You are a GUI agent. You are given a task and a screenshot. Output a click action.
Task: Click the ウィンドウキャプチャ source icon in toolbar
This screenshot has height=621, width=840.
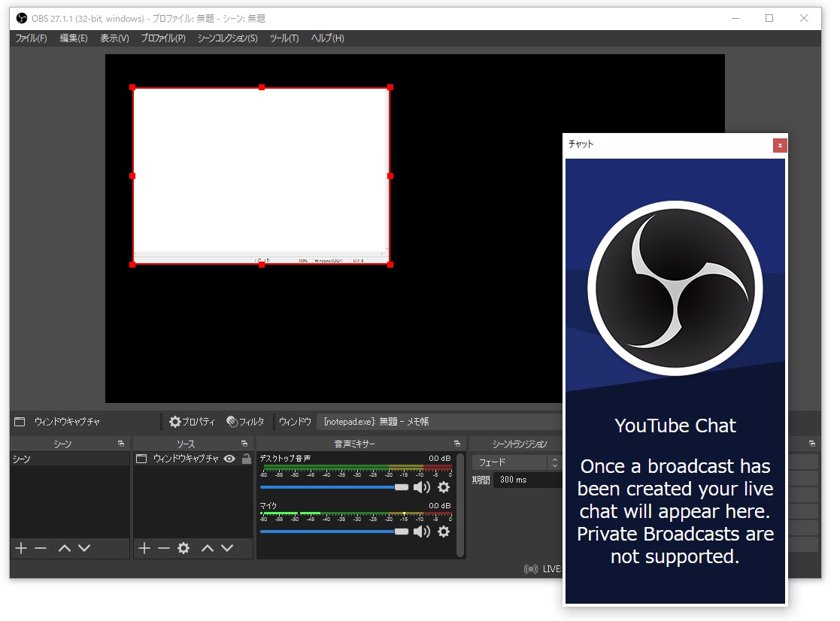[20, 422]
